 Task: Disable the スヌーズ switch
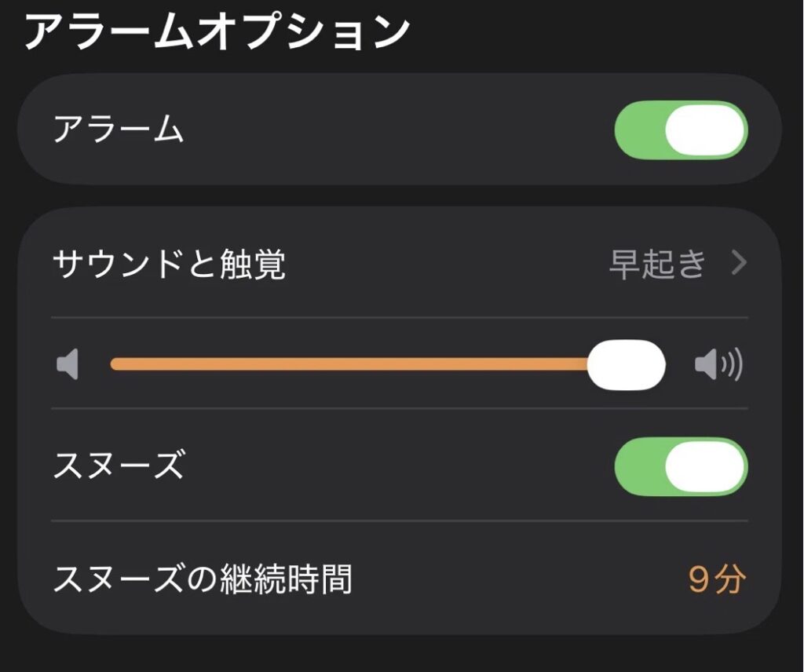click(681, 466)
